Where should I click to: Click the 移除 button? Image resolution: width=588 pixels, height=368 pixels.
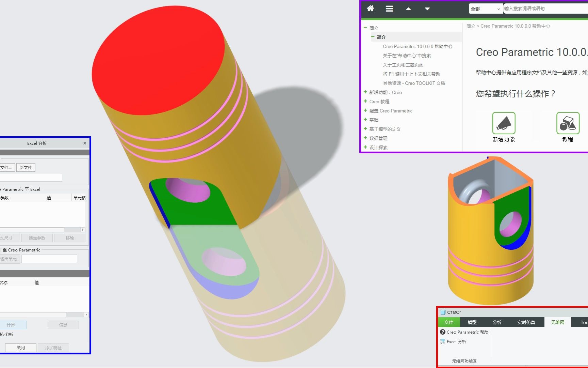70,238
